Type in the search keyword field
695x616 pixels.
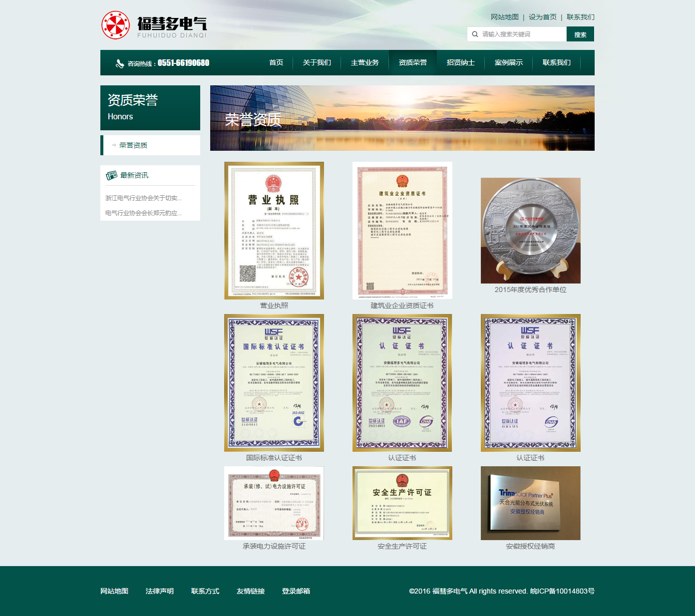coord(522,34)
